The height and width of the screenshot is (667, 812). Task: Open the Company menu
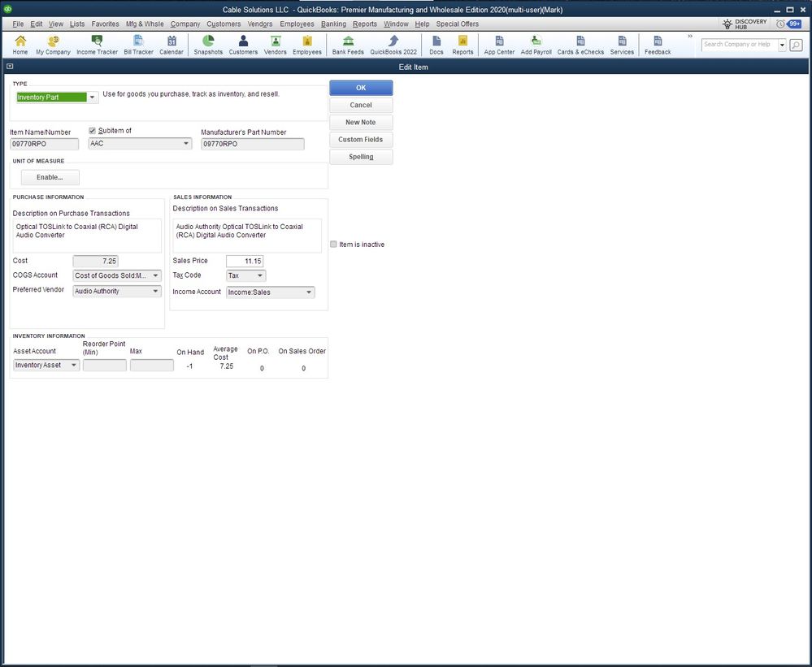point(185,24)
